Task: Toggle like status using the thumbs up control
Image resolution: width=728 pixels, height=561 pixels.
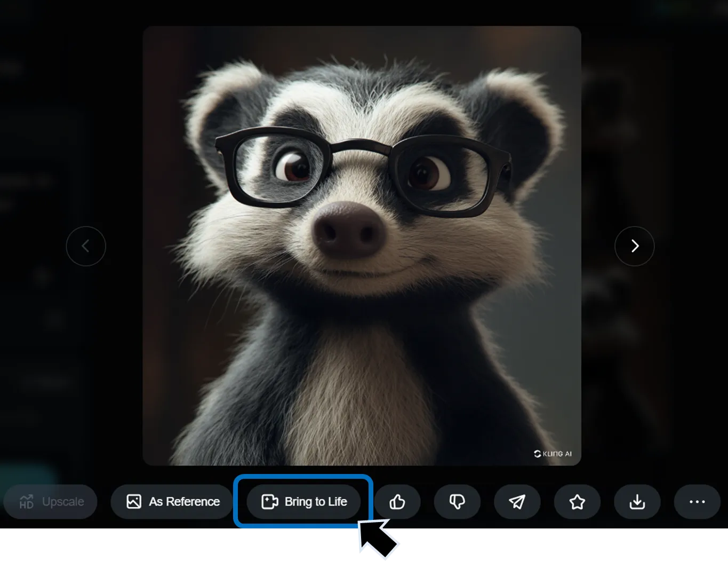Action: coord(397,502)
